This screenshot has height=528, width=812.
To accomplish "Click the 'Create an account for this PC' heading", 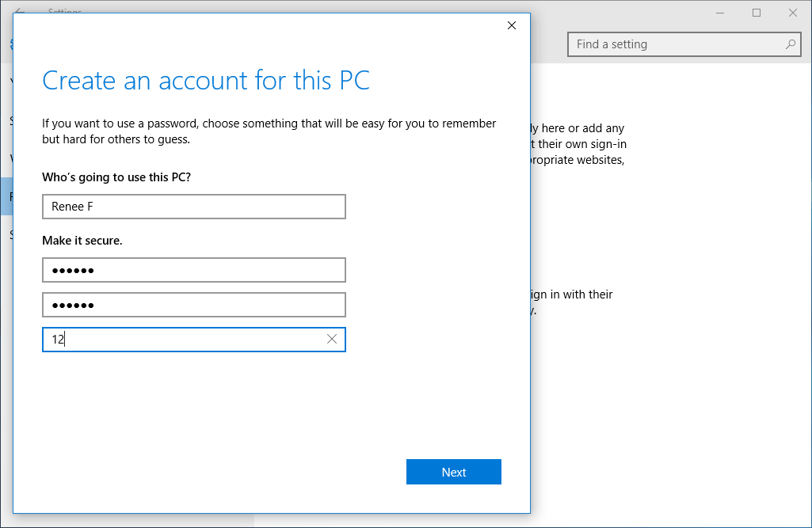I will click(x=205, y=81).
